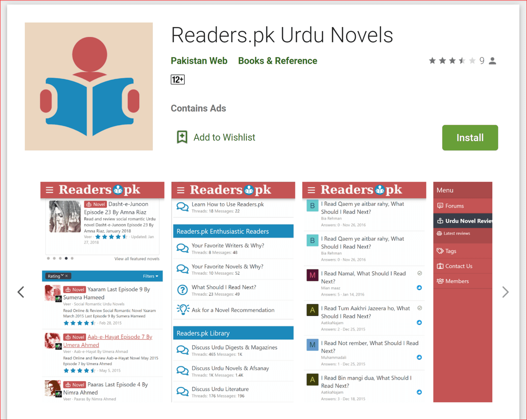Open Latest reviews submenu item

(x=462, y=233)
